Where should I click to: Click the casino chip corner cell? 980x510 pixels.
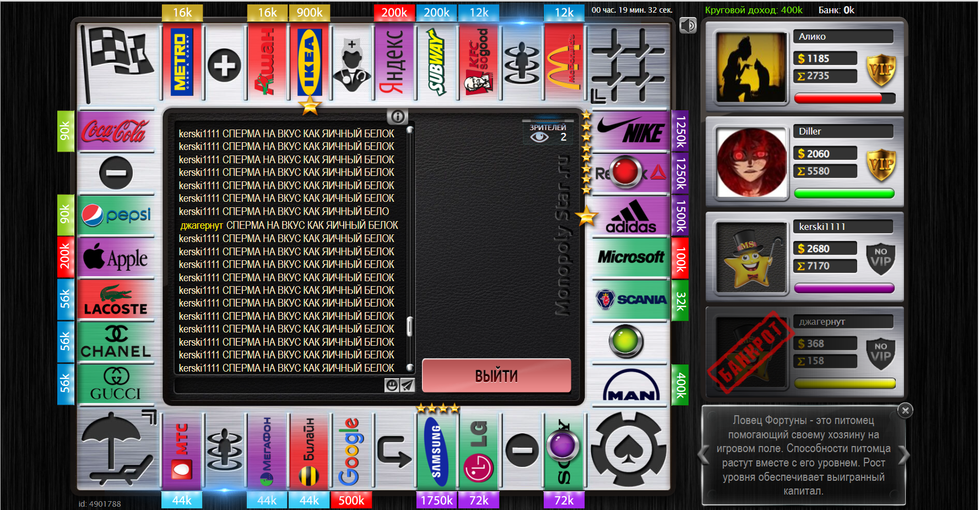pyautogui.click(x=628, y=449)
